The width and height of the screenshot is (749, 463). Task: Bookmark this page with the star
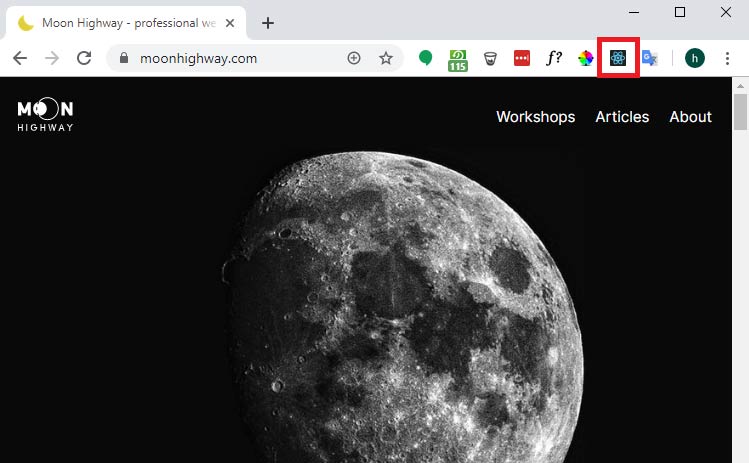[x=386, y=58]
